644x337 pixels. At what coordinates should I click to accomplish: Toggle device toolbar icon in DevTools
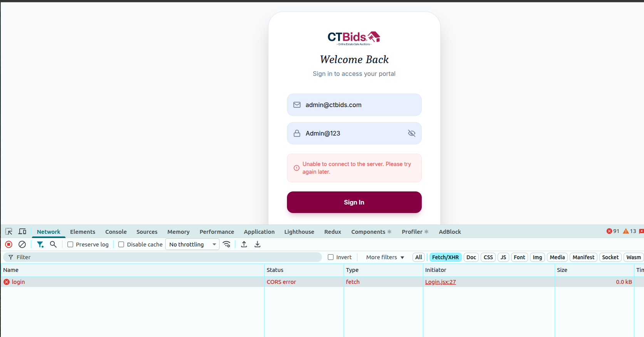[22, 231]
